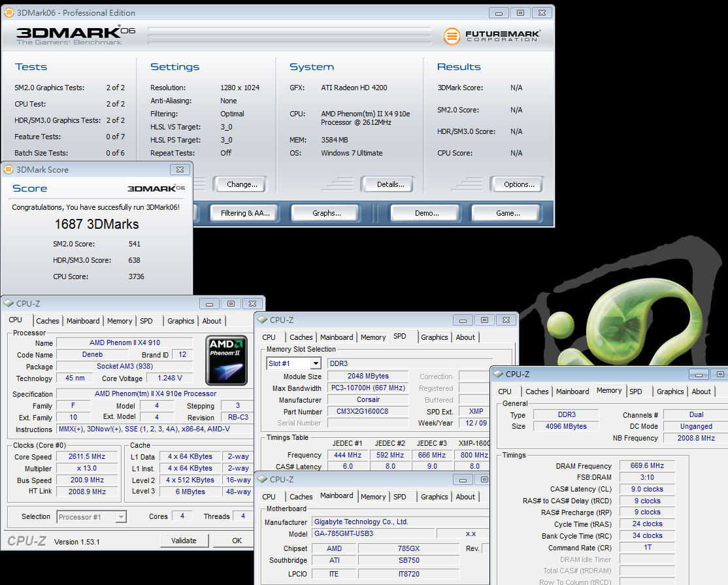Maximize the CPU-Z SPD window
The image size is (728, 585).
click(x=484, y=320)
